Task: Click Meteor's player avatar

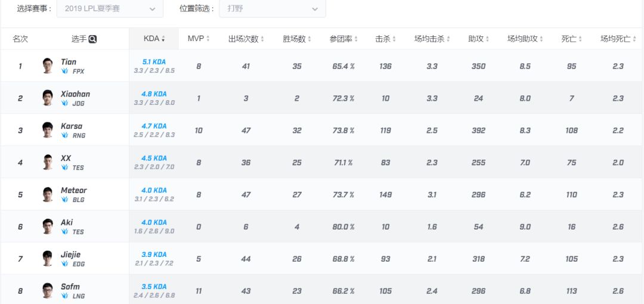Action: [x=48, y=194]
